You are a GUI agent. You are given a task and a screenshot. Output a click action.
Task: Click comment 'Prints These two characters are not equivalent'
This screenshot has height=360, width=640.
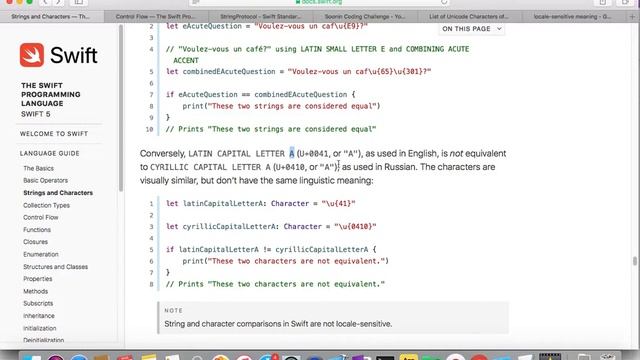coord(275,284)
